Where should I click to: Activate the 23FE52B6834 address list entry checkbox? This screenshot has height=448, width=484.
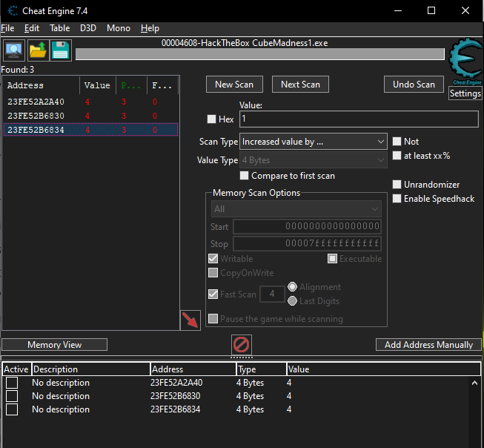[12, 409]
